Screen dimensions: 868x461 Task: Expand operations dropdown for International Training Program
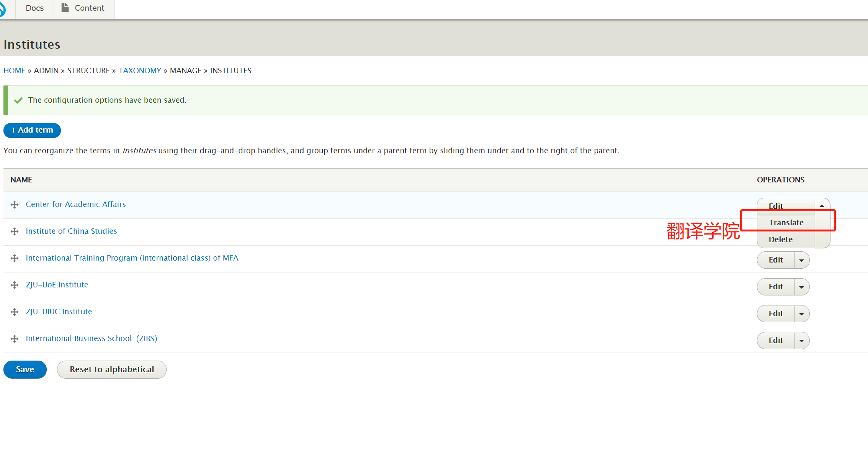tap(801, 260)
